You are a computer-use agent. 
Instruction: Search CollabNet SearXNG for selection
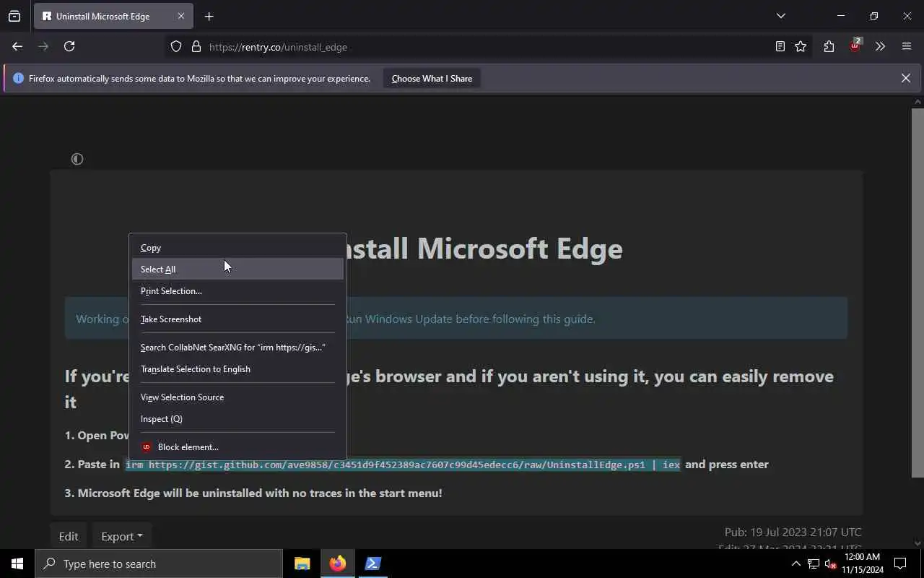(x=237, y=347)
